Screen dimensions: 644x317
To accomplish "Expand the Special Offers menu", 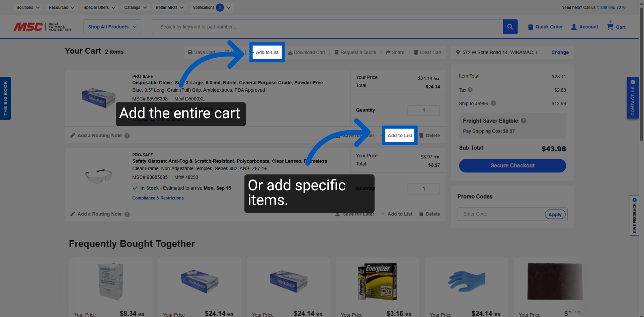I will tap(99, 8).
